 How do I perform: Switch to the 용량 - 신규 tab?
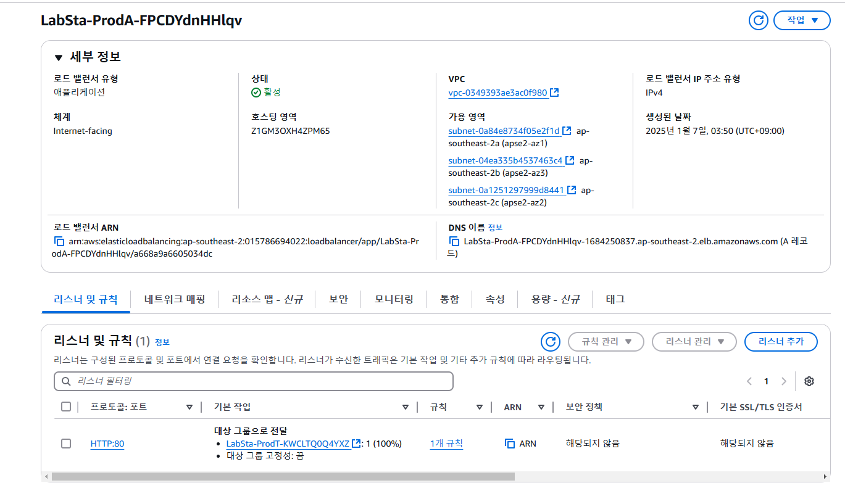click(556, 299)
